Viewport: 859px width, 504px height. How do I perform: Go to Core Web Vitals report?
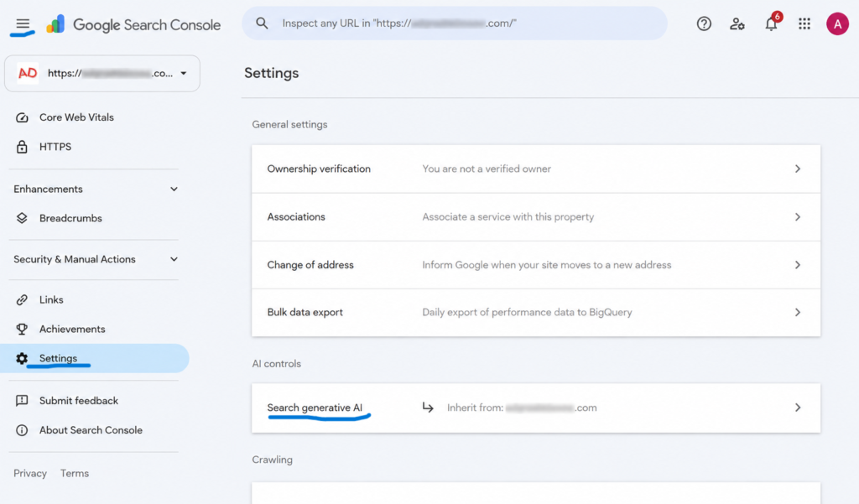76,117
